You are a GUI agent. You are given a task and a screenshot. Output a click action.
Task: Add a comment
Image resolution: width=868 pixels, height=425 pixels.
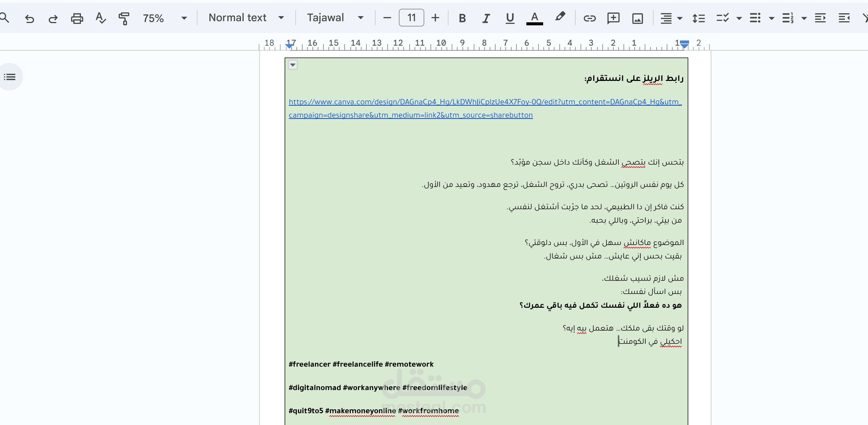(x=613, y=18)
